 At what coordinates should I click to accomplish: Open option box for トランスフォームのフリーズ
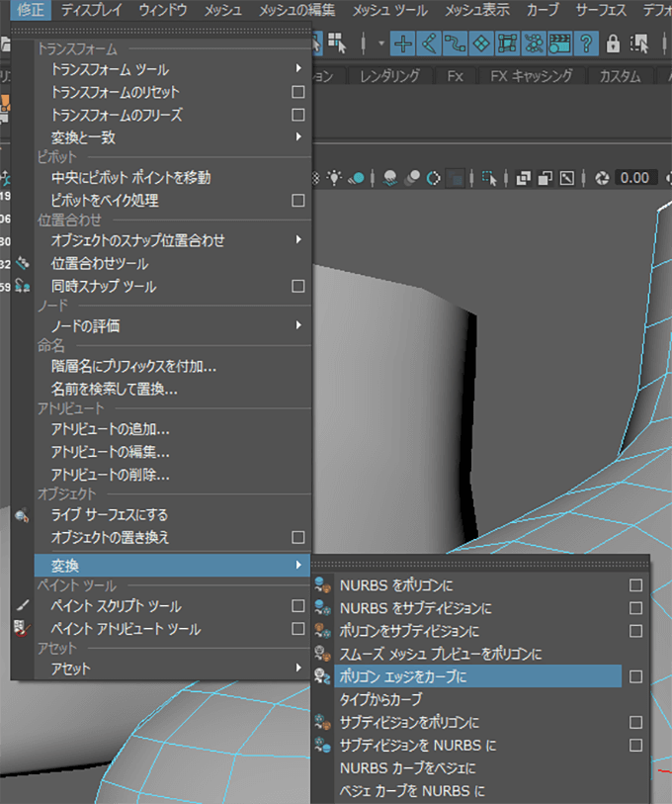(x=297, y=115)
